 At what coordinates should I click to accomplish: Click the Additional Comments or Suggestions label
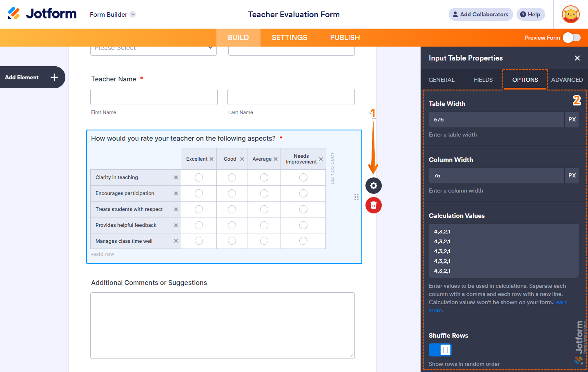[149, 283]
